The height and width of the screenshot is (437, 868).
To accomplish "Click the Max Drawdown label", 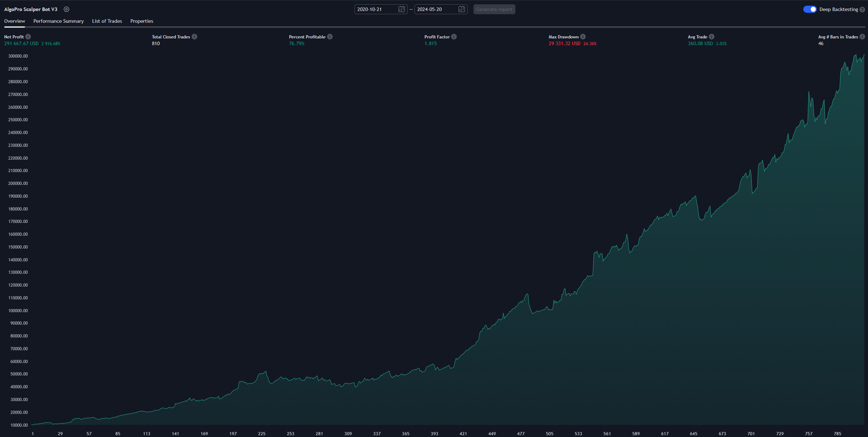I will [x=563, y=37].
